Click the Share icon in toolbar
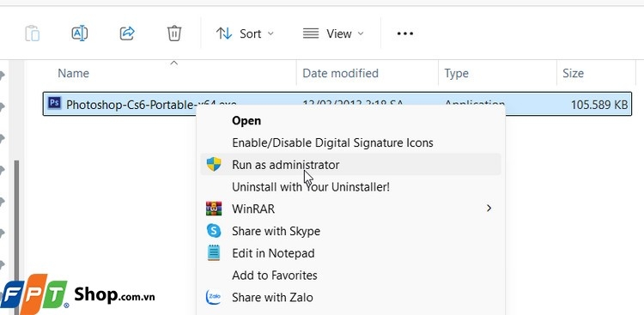Viewport: 644px width, 315px height. (127, 33)
